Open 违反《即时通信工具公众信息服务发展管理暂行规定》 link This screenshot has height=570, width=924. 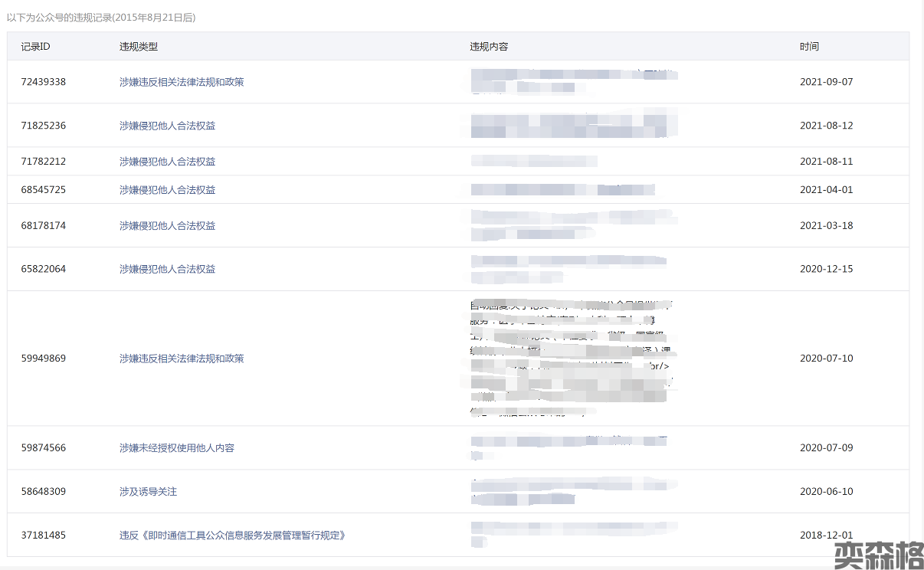click(x=232, y=536)
